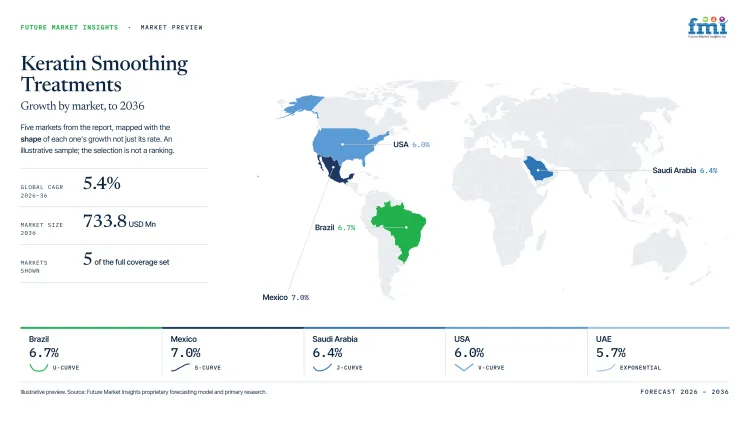This screenshot has width=750, height=421.
Task: Select the blue Saudi Arabia map region
Action: point(539,168)
